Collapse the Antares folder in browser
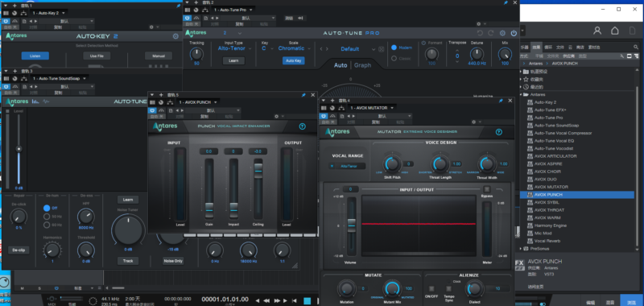This screenshot has height=306, width=644. point(522,94)
